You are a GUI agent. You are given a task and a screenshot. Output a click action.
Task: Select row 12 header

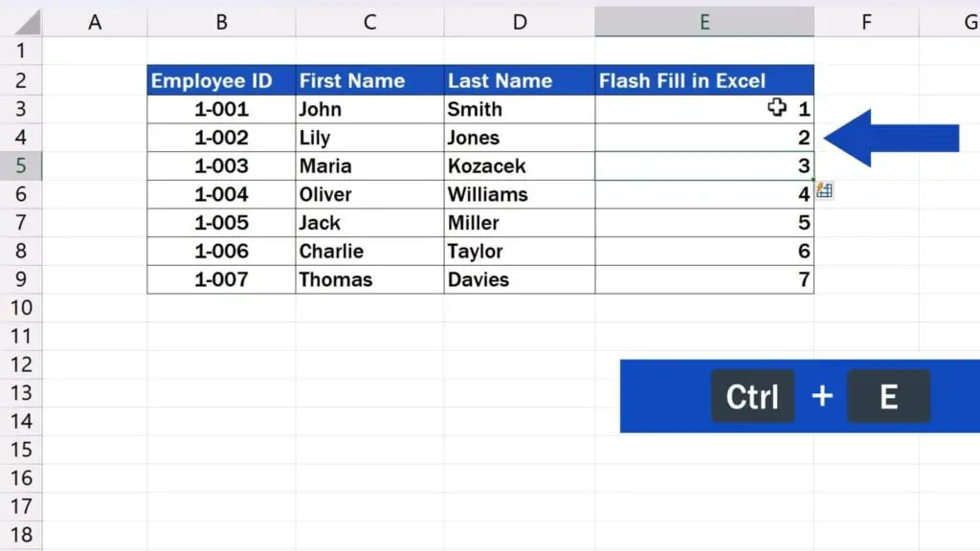(x=22, y=364)
